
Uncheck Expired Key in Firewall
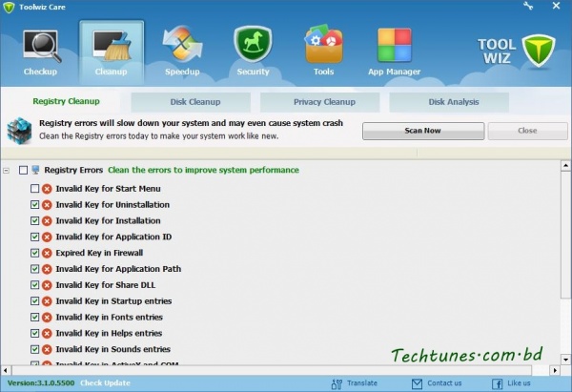[34, 253]
